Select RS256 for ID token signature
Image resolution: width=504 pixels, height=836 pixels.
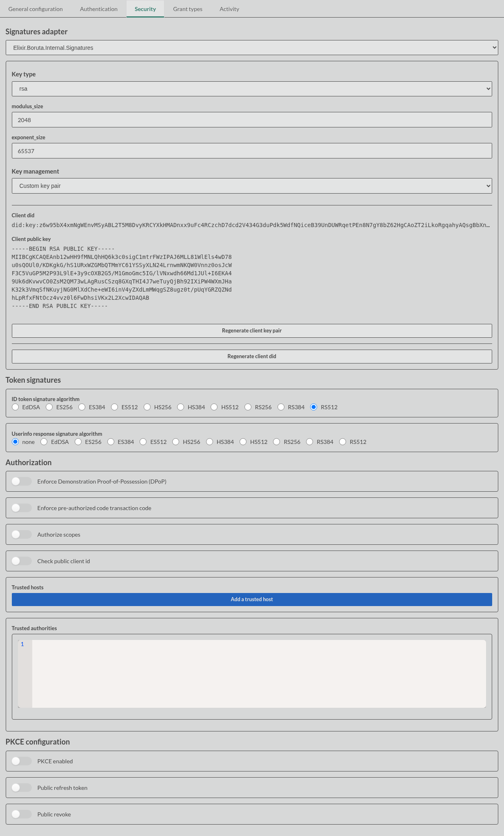coord(248,407)
